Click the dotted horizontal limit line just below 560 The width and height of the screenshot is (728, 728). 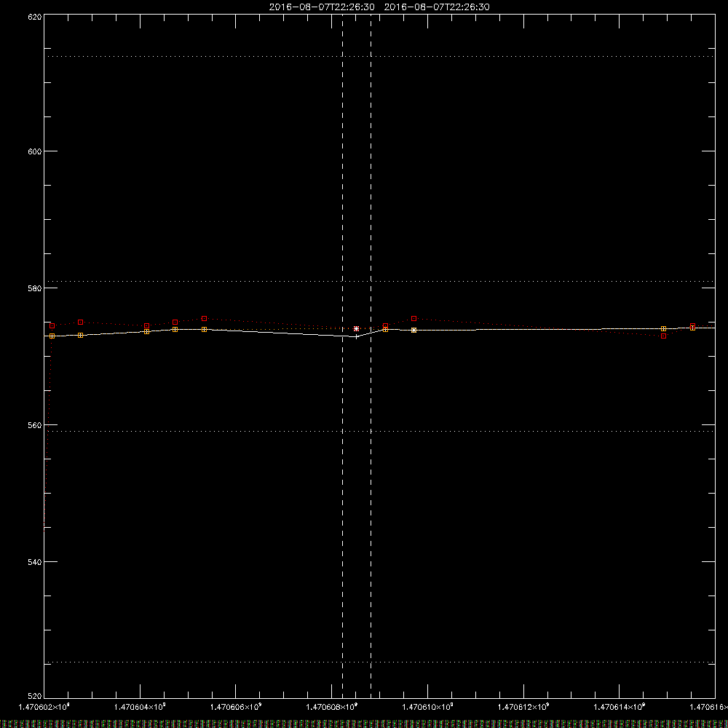coord(379,431)
